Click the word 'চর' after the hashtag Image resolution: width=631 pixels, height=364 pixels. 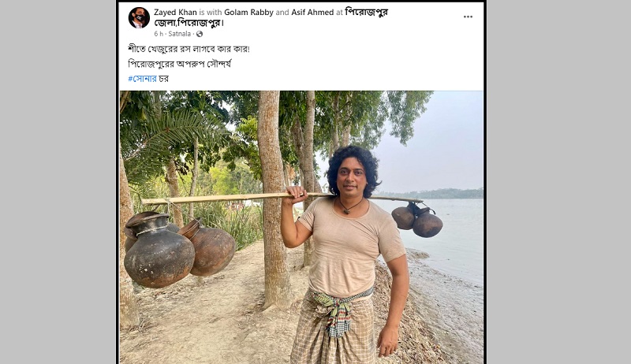coord(163,79)
